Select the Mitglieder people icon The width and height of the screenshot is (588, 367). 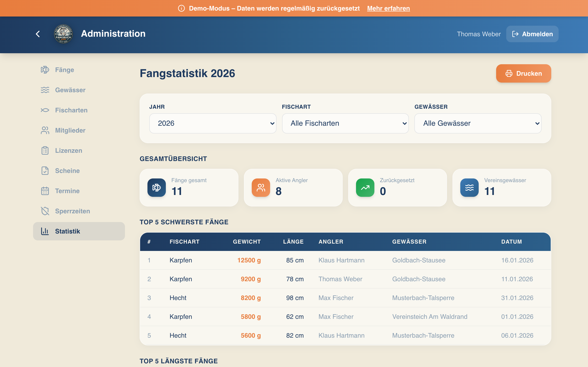45,130
